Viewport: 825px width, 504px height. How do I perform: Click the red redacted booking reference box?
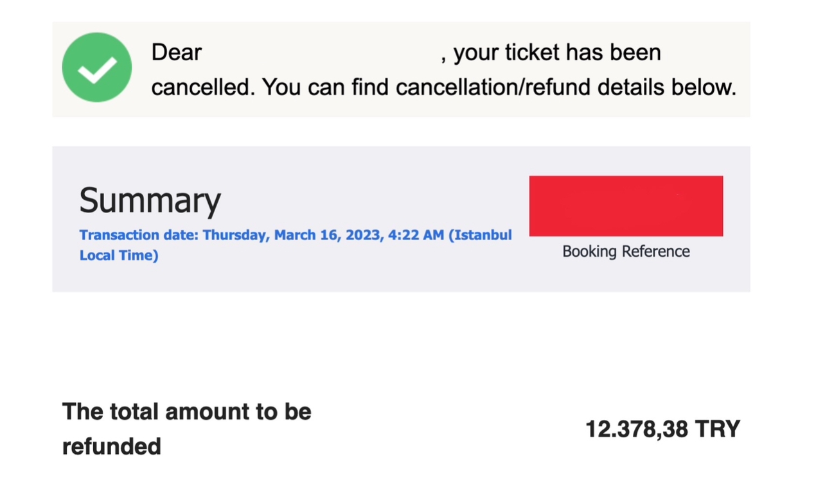(626, 206)
